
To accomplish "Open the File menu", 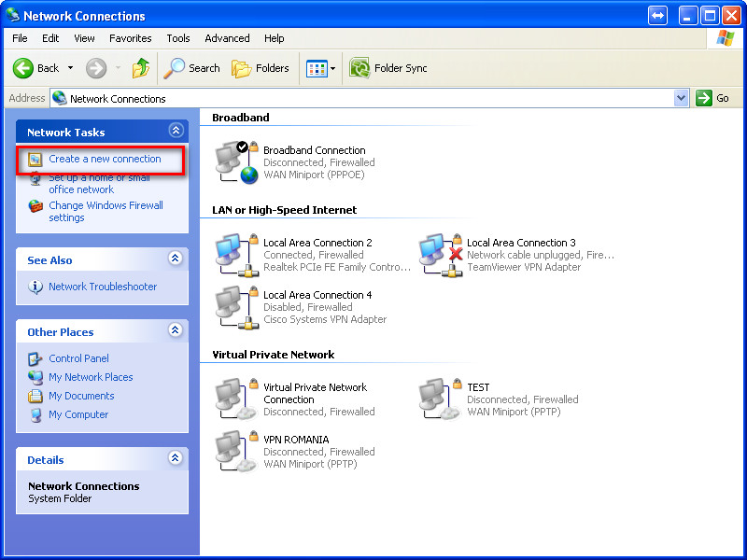I will (20, 38).
